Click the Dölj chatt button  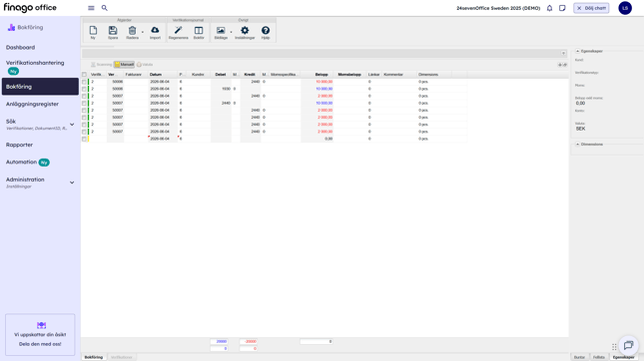pos(591,8)
